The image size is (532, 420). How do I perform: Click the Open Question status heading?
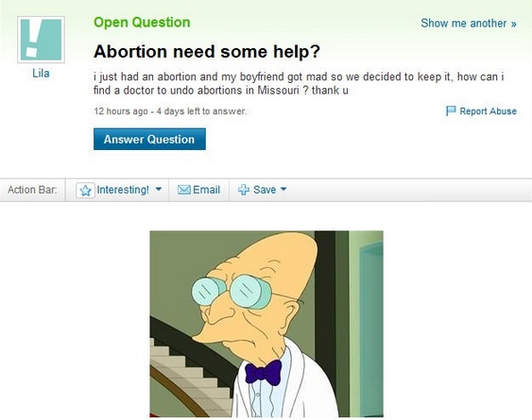(x=142, y=23)
